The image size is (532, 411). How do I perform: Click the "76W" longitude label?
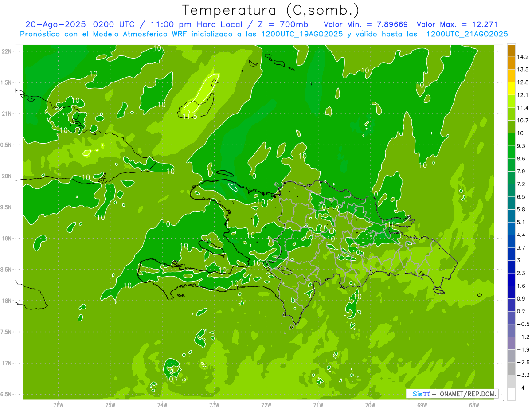point(58,405)
